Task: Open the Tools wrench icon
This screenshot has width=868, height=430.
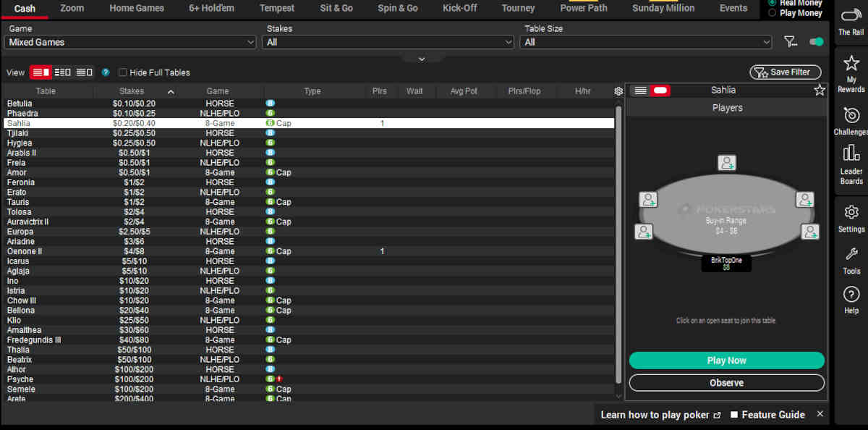Action: (851, 254)
